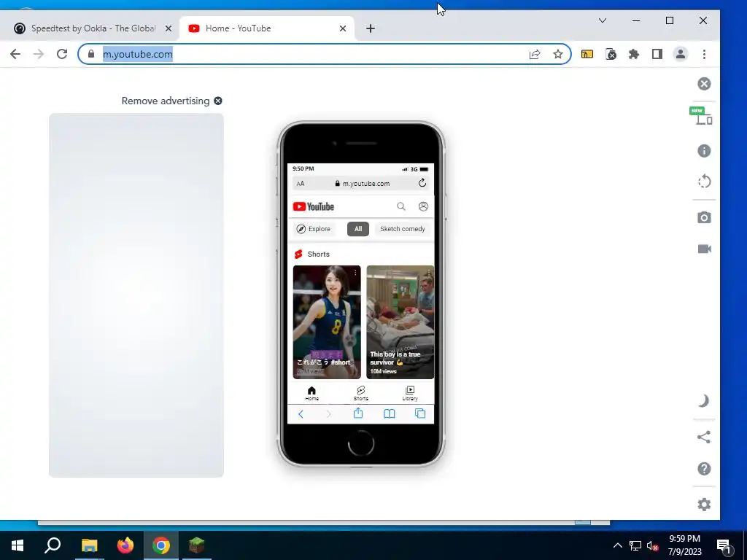747x560 pixels.
Task: Click share this page icon in address bar
Action: [x=535, y=54]
